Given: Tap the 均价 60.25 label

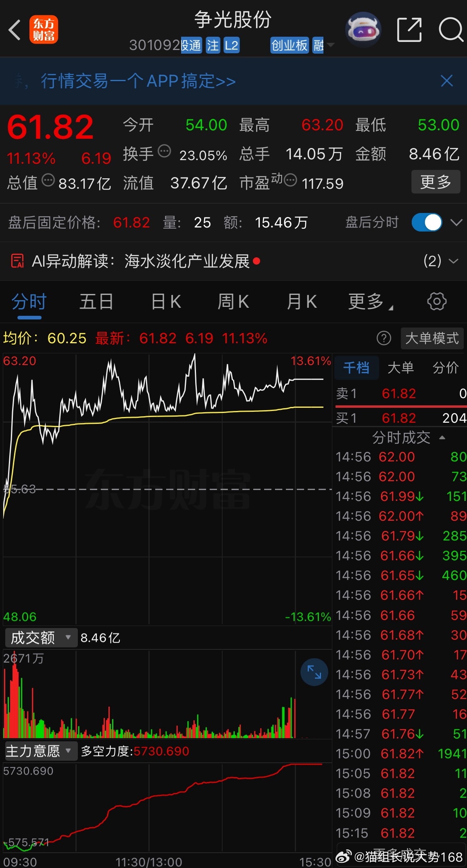Looking at the screenshot, I should tap(44, 338).
